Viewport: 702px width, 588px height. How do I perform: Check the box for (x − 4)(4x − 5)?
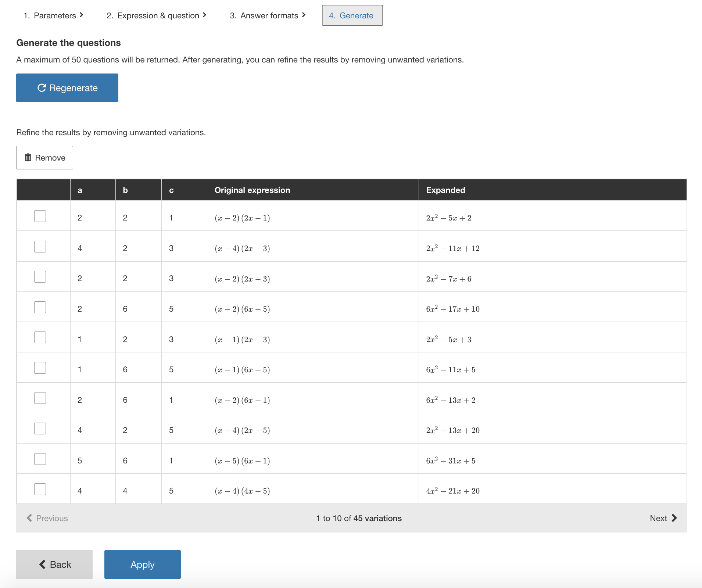click(40, 489)
